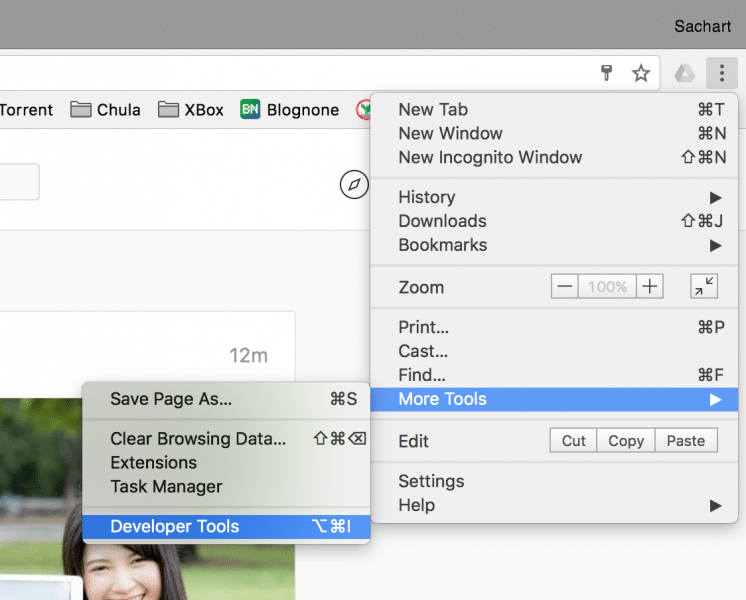Click the compass icon on the page
This screenshot has width=746, height=600.
[354, 185]
